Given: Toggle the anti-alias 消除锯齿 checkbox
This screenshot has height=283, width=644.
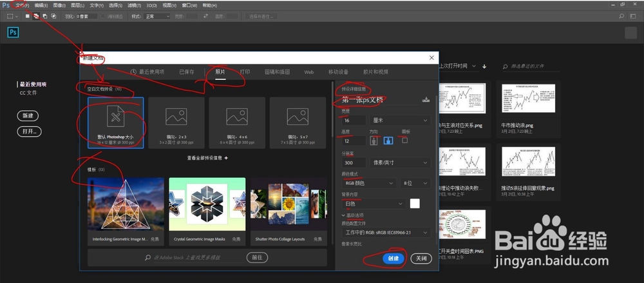Looking at the screenshot, I should (x=104, y=16).
